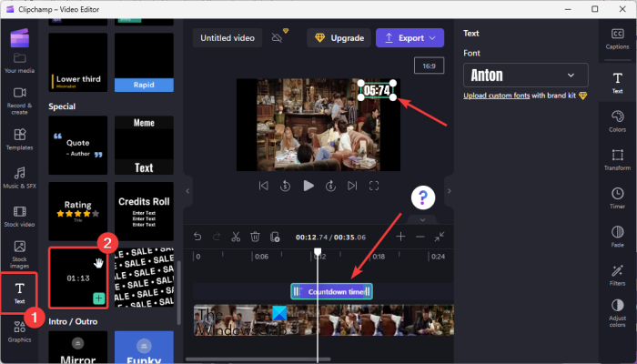Screen dimensions: 637x364
Task: Select the Countdown timer clip on timeline
Action: pyautogui.click(x=331, y=291)
